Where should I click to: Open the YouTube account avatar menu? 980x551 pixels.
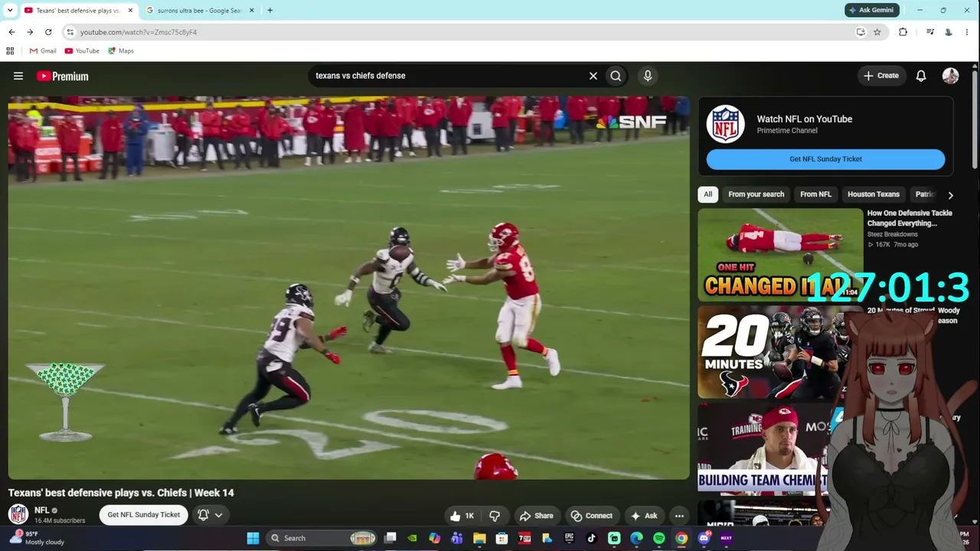(x=950, y=76)
